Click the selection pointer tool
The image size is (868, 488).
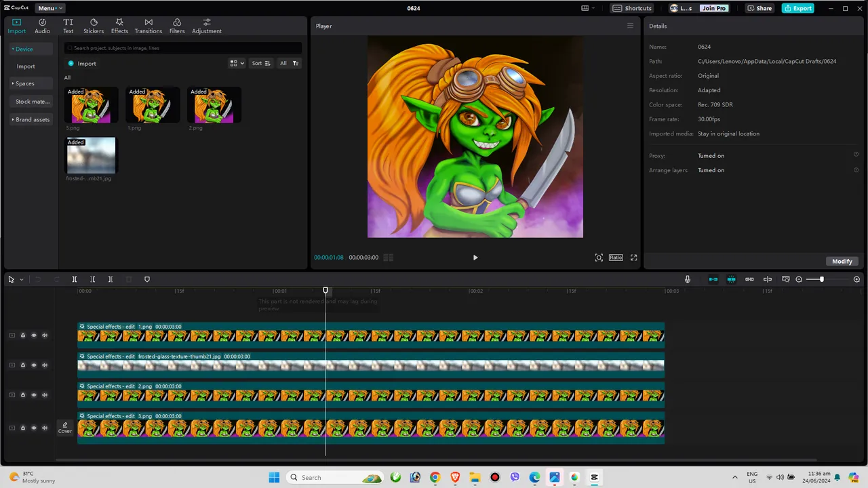coord(12,279)
